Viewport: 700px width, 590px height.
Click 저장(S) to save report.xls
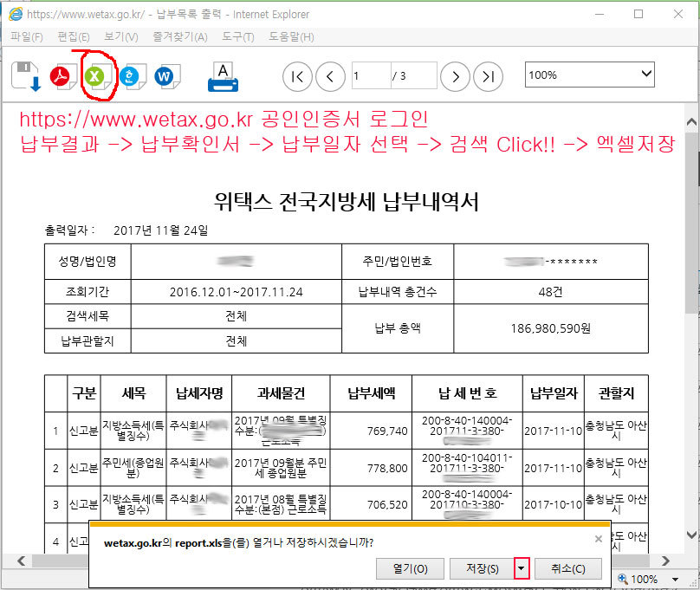click(x=483, y=568)
